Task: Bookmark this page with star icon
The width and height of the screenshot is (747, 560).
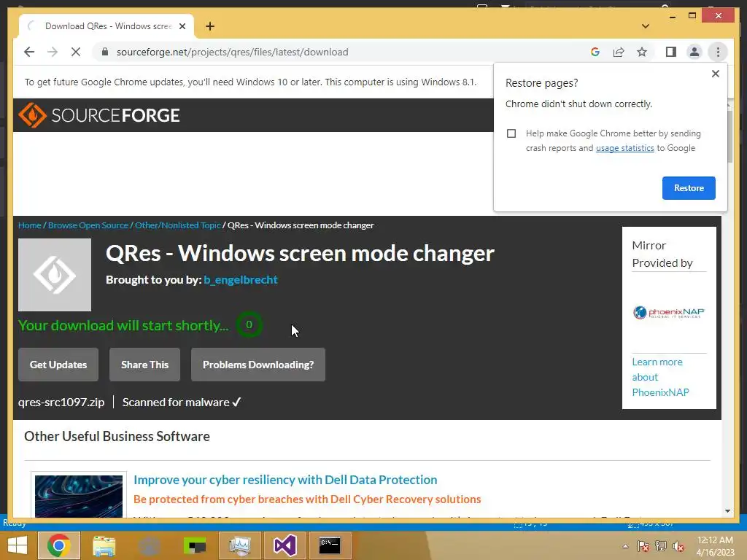Action: pyautogui.click(x=642, y=52)
